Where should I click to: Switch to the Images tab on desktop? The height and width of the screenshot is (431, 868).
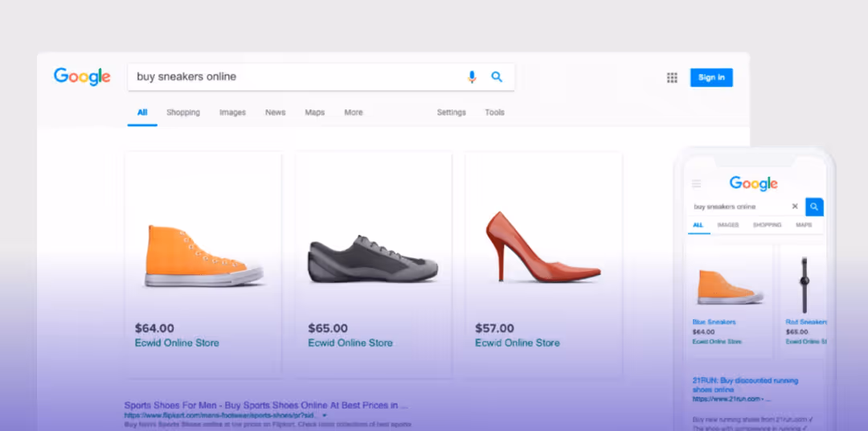click(232, 113)
